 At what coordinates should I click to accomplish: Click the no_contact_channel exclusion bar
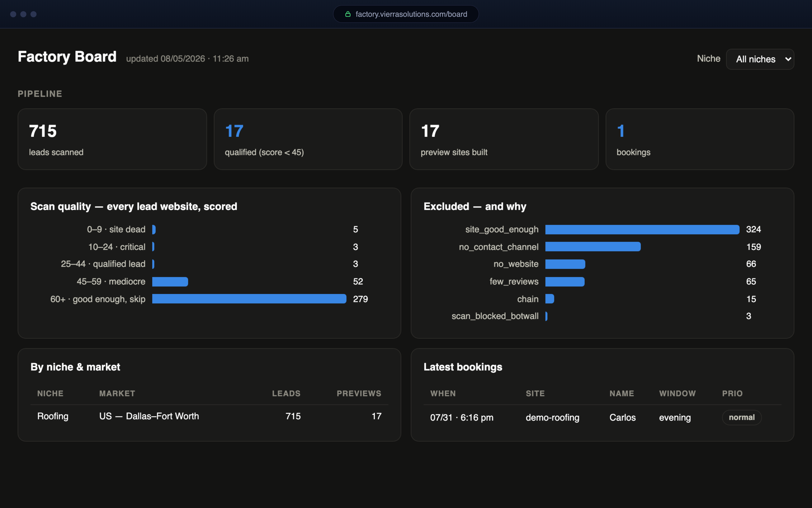593,247
